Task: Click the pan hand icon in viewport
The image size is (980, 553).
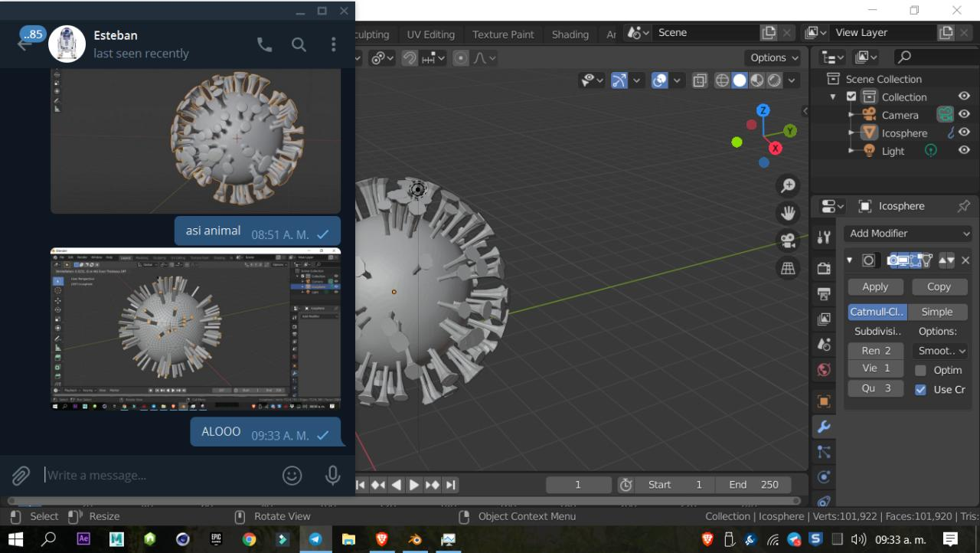Action: [x=787, y=213]
